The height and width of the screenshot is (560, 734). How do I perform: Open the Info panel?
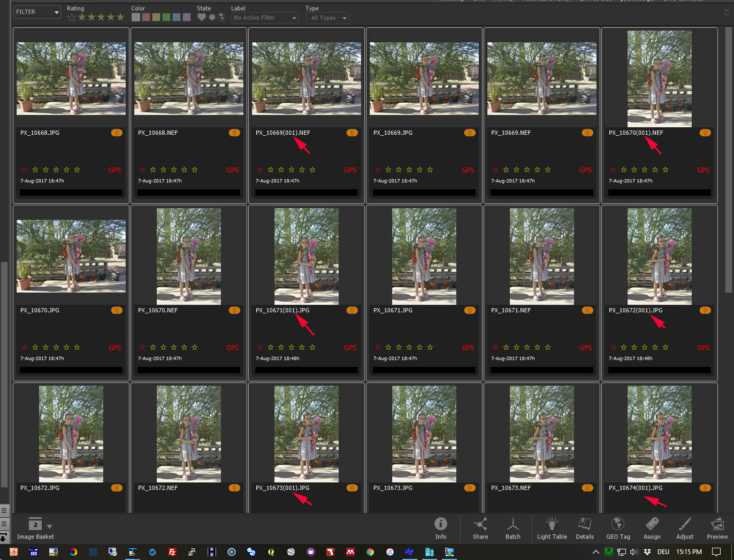[440, 528]
